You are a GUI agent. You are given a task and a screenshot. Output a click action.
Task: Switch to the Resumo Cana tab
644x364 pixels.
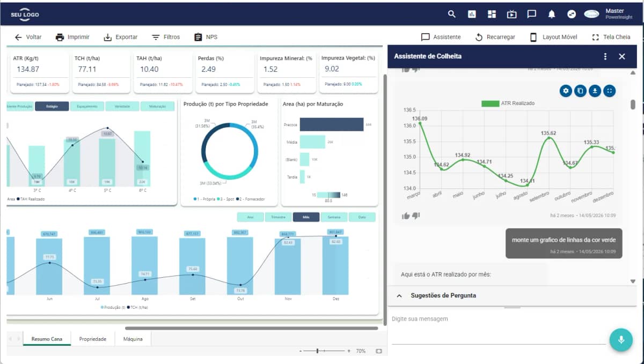coord(47,339)
